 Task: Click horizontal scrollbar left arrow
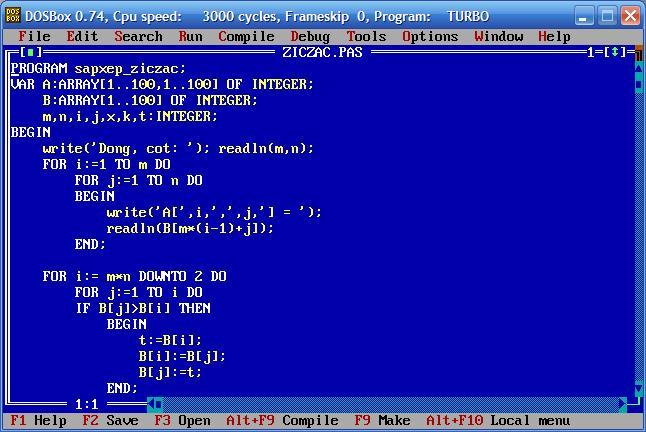click(151, 404)
